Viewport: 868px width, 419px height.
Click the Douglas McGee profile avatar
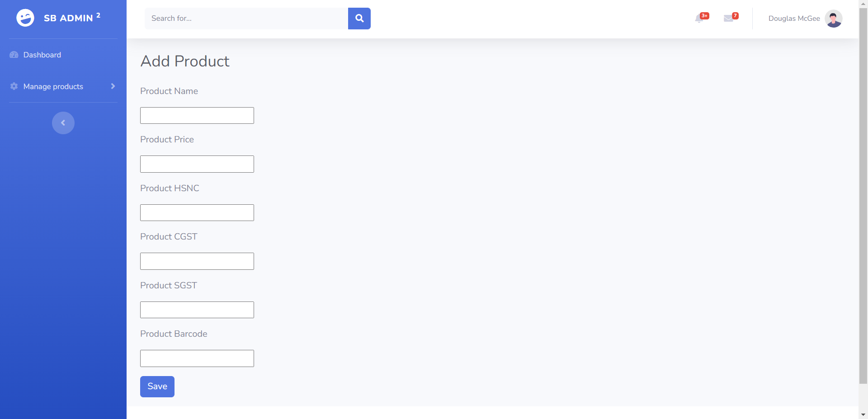click(x=834, y=19)
